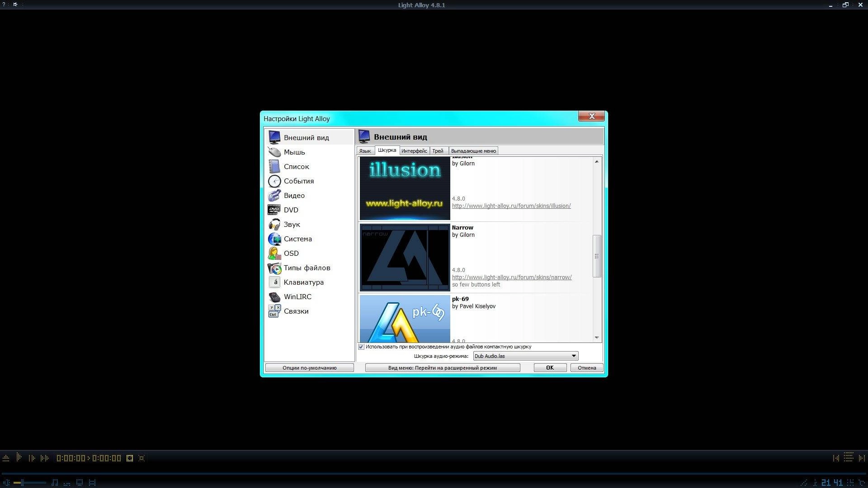Click the subtitles icon in bottom bar
868x488 pixels.
pyautogui.click(x=67, y=483)
